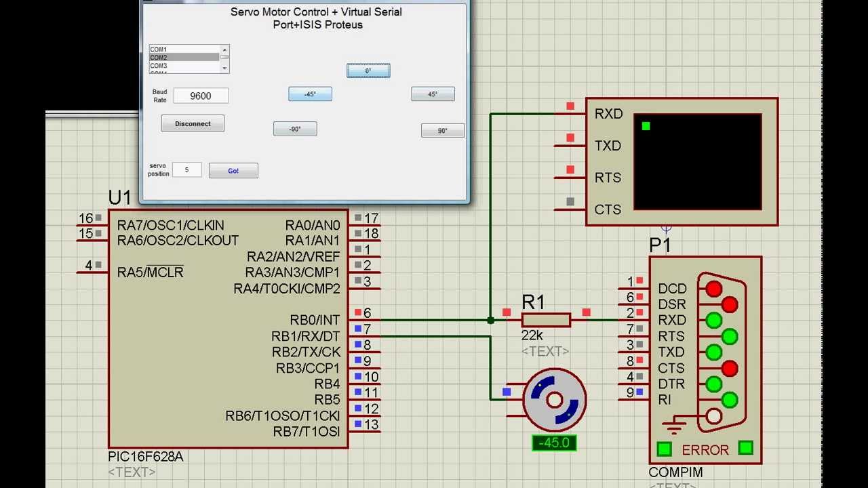The height and width of the screenshot is (488, 868).
Task: Click the port list scroll up arrow
Action: coord(225,49)
